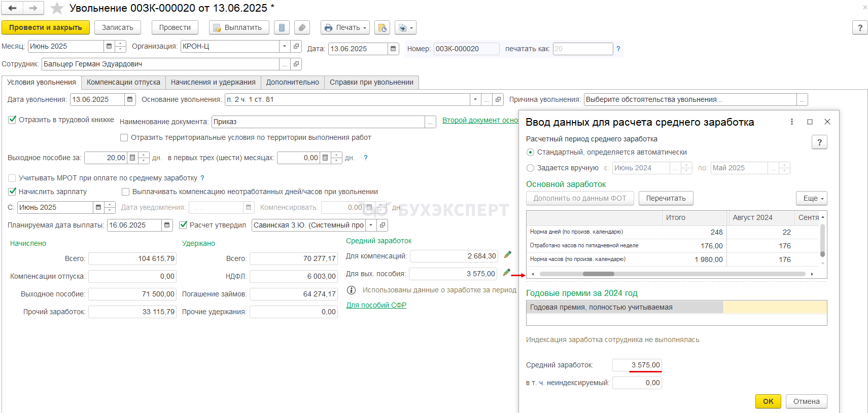Click help mark next to МРОТ checkbox
The width and height of the screenshot is (868, 413).
point(202,178)
